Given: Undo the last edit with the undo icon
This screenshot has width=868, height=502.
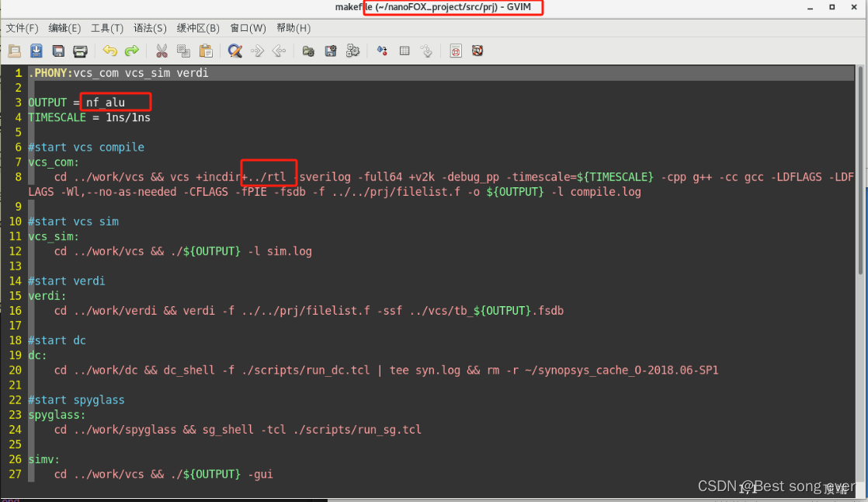Looking at the screenshot, I should [109, 51].
